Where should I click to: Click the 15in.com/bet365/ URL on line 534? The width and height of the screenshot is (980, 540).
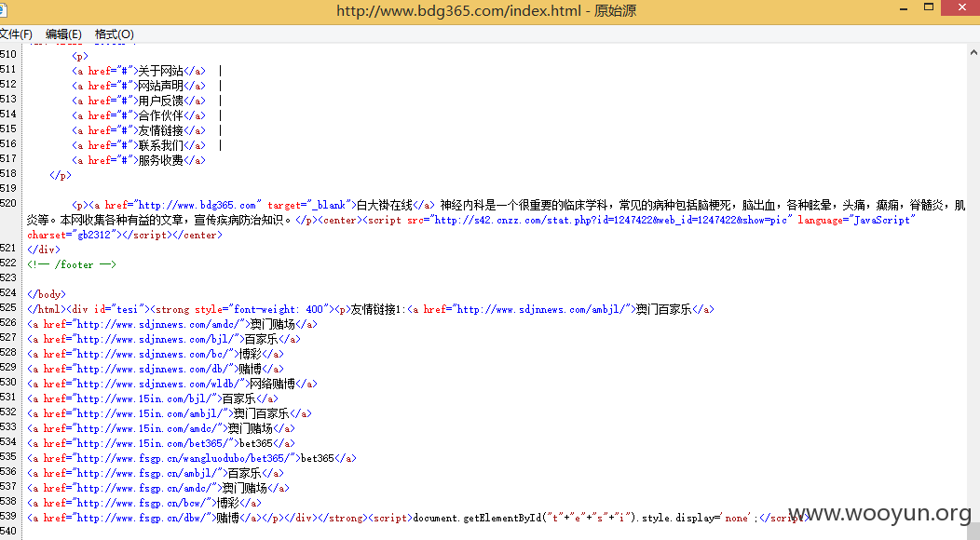point(151,444)
